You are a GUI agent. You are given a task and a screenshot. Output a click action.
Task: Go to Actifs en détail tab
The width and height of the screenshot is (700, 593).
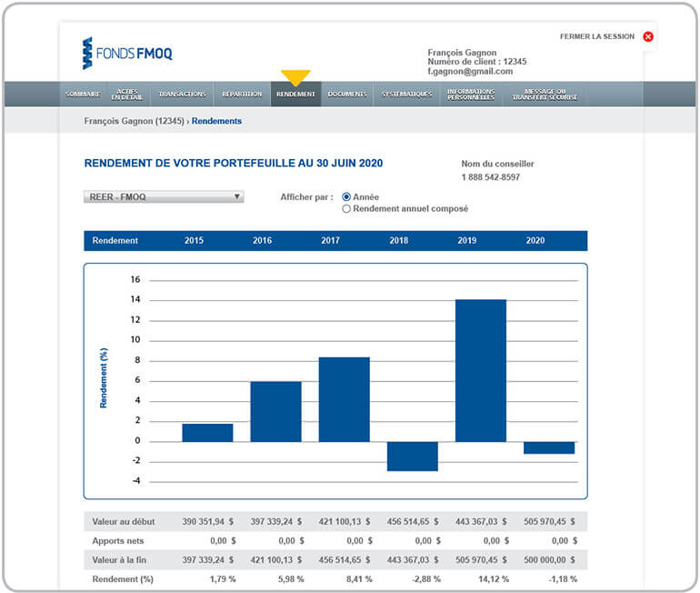point(127,95)
